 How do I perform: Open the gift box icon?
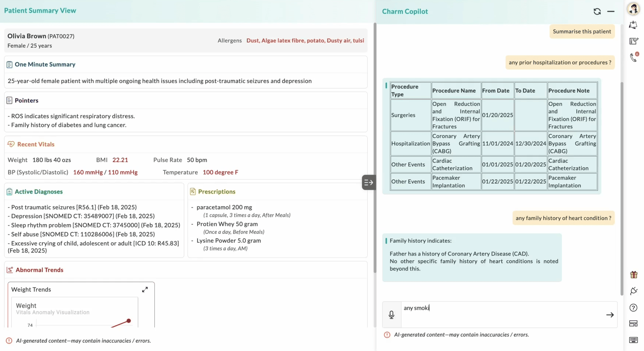(633, 275)
